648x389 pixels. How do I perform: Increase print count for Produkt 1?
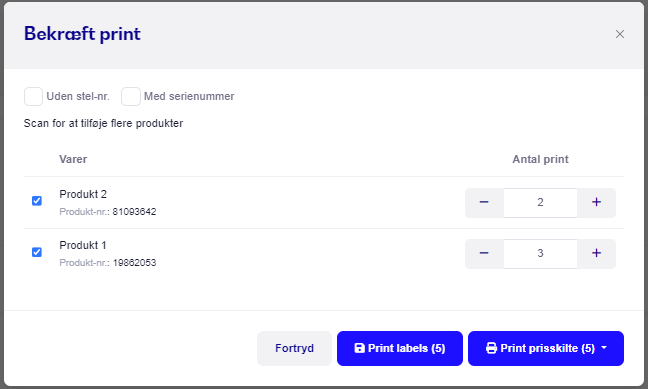click(596, 253)
